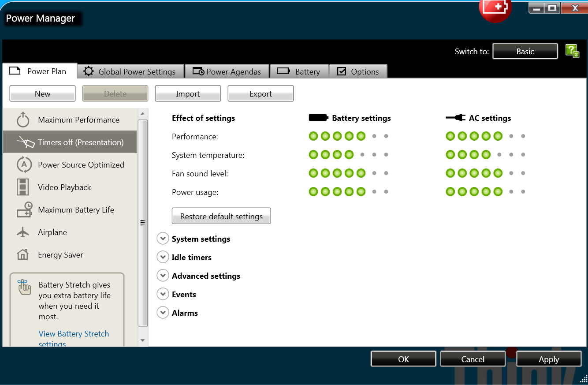The height and width of the screenshot is (385, 588).
Task: Click the plan list scrollbar thumb
Action: tap(142, 223)
